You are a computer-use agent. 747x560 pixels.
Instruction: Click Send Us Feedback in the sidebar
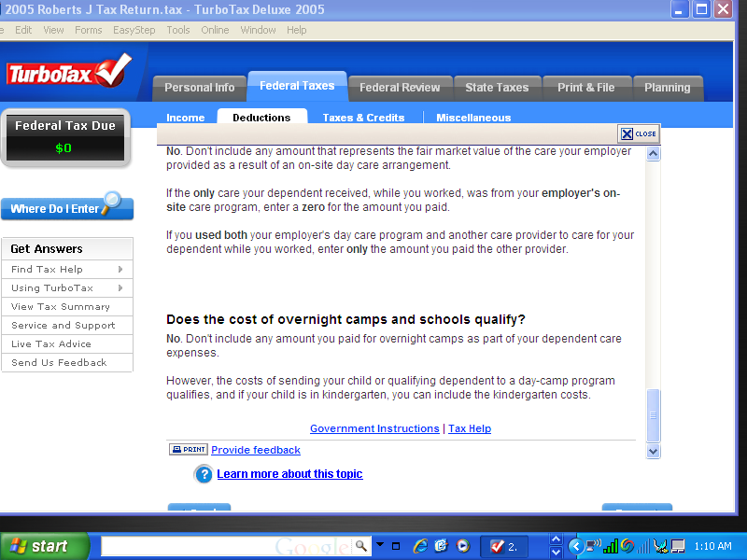coord(67,362)
